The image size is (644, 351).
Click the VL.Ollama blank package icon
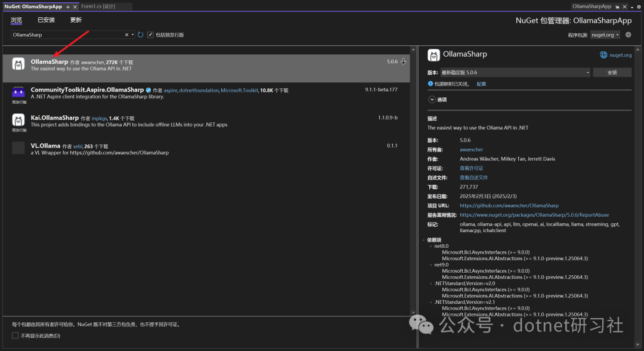(18, 147)
